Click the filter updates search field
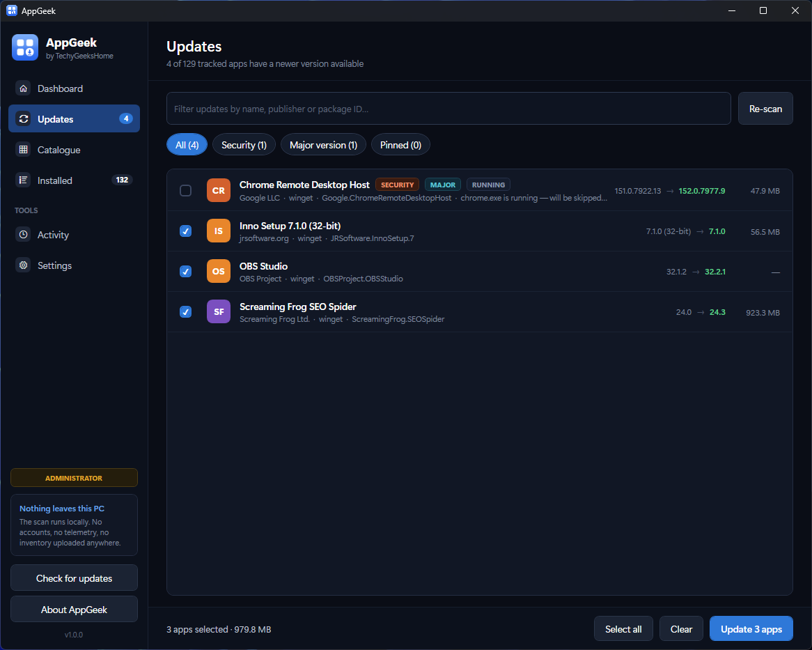812x650 pixels. (448, 109)
